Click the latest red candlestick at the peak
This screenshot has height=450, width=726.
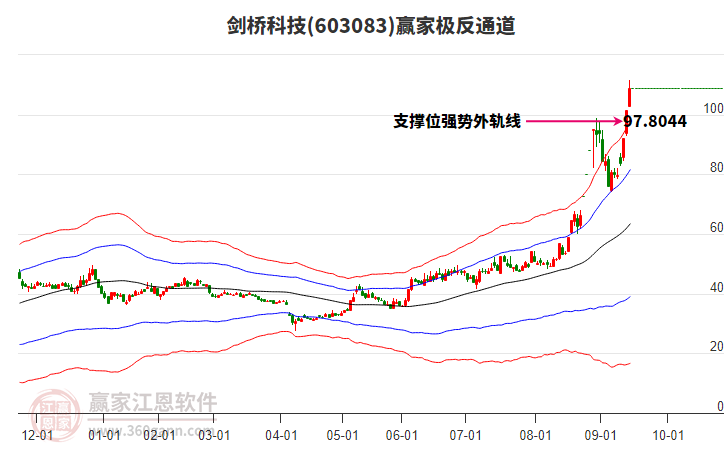(629, 96)
